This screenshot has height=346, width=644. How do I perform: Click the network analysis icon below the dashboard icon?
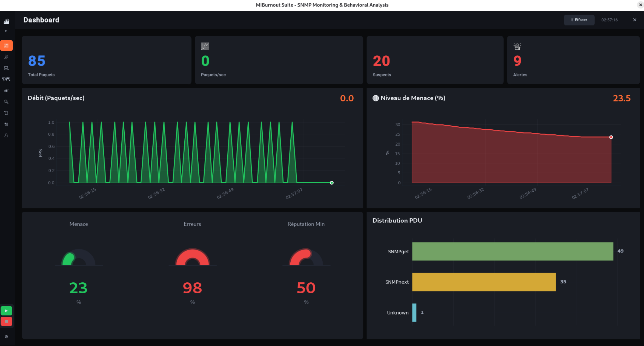click(6, 57)
